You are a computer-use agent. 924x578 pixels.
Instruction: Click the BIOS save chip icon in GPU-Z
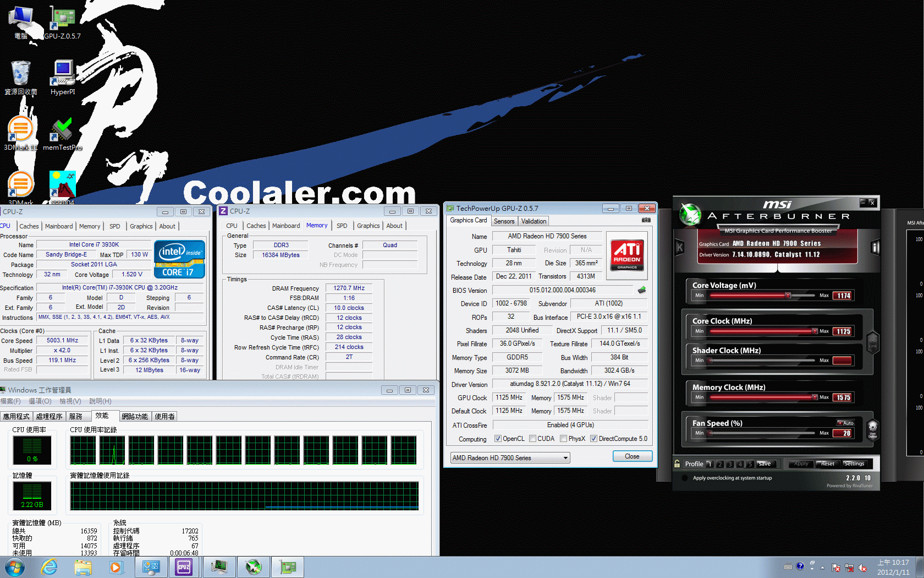(641, 290)
